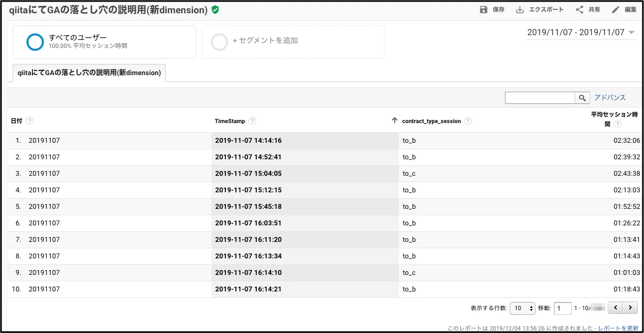Select timestamp 2019-11-07 16:03:51
The width and height of the screenshot is (644, 333).
click(248, 223)
